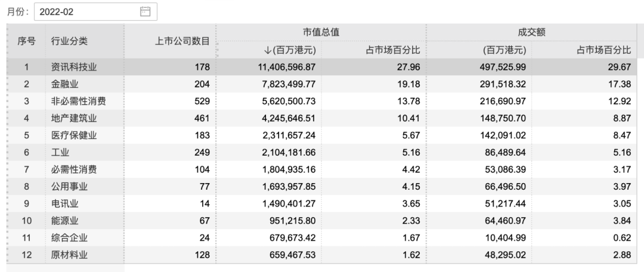Select the 医疗保健业 row
This screenshot has width=644, height=272.
click(x=74, y=135)
